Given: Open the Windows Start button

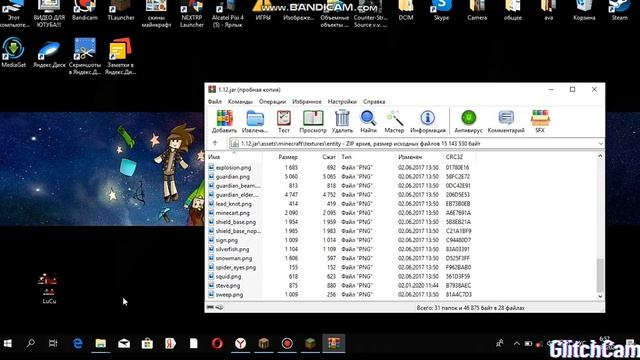Looking at the screenshot, I should [x=7, y=343].
